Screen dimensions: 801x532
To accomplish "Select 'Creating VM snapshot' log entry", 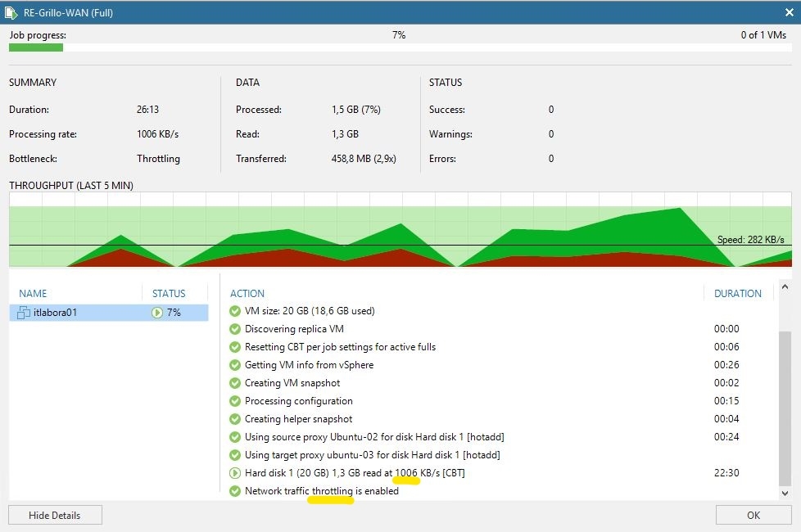I will (292, 383).
